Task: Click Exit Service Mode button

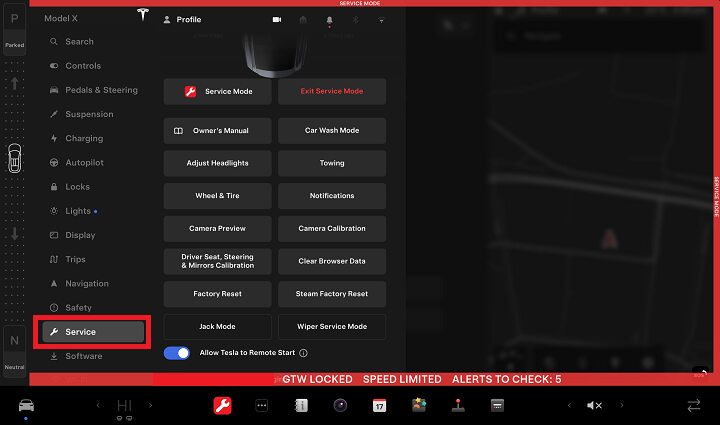Action: click(332, 91)
